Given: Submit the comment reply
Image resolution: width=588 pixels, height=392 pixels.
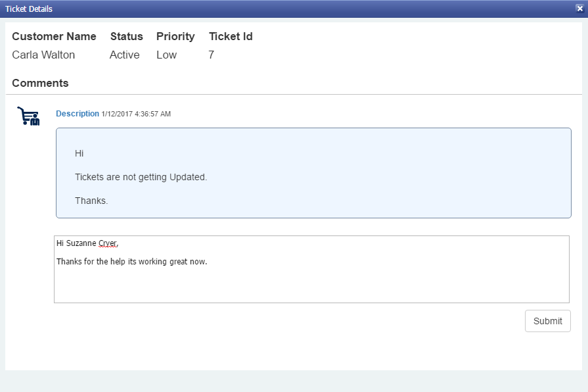Looking at the screenshot, I should 547,321.
